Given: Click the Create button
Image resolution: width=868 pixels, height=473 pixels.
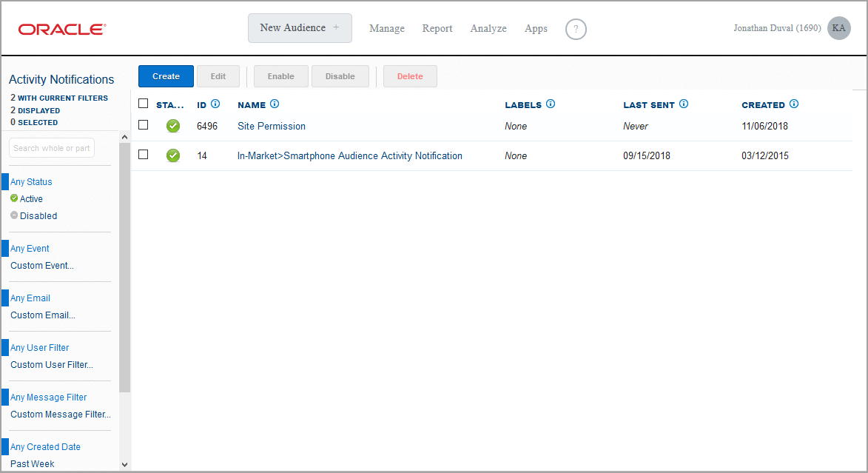Looking at the screenshot, I should (x=166, y=76).
